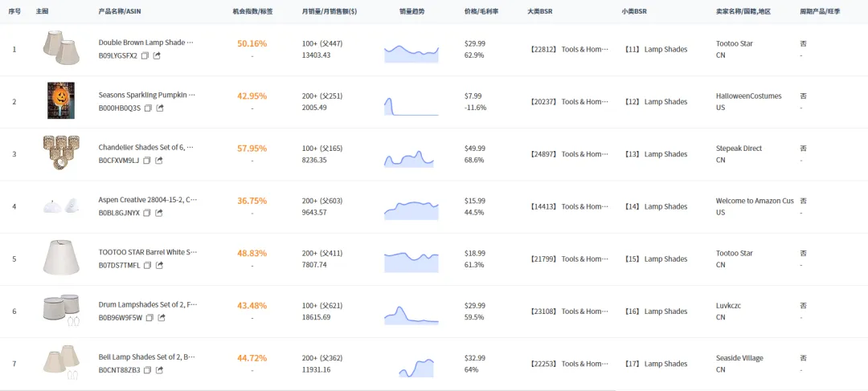Open Bell Lamp Shades Set of 2 title
The height and width of the screenshot is (391, 868).
[x=147, y=358]
